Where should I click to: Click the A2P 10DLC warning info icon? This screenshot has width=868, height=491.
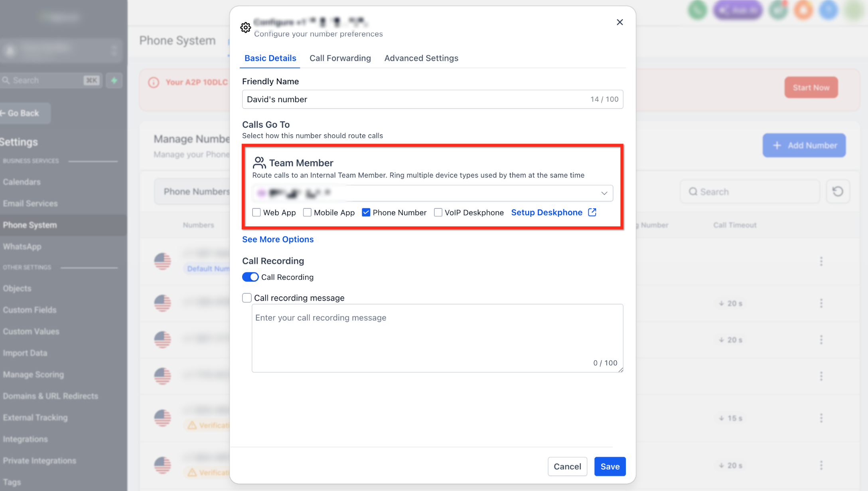tap(154, 83)
